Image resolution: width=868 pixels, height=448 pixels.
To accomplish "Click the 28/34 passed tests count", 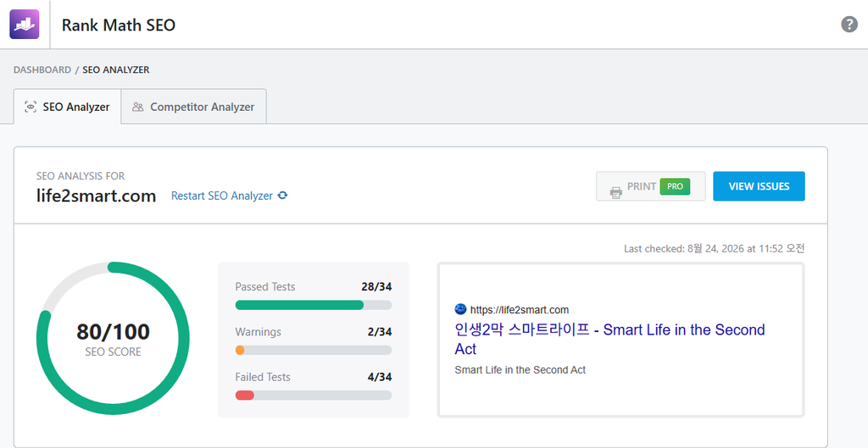I will (x=376, y=286).
